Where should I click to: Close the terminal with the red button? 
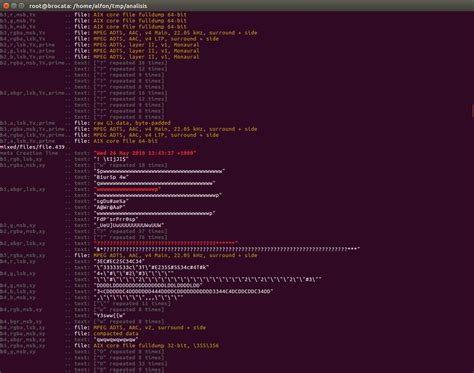click(x=6, y=6)
